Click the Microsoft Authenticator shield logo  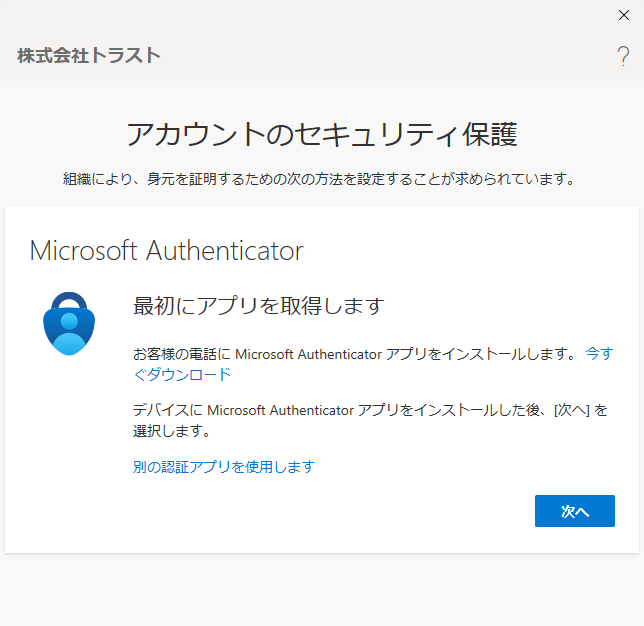(x=69, y=323)
